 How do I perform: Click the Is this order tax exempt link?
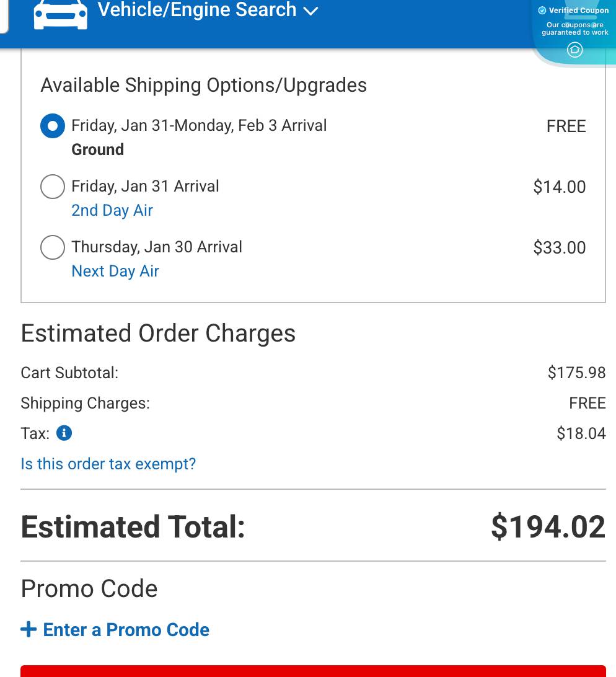click(108, 464)
